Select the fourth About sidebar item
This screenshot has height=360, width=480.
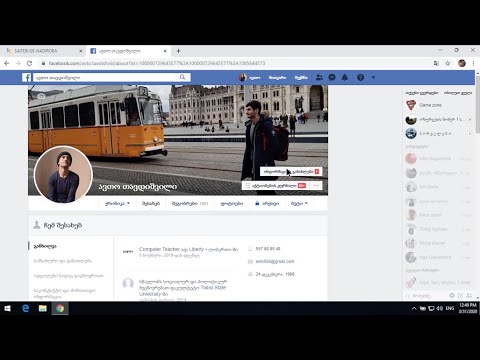[x=64, y=293]
